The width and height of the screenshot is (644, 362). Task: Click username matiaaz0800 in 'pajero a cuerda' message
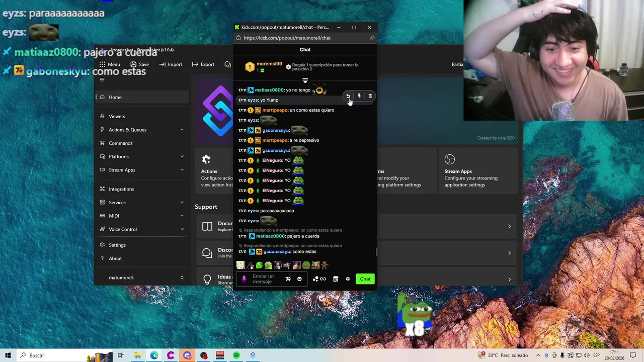pos(271,236)
